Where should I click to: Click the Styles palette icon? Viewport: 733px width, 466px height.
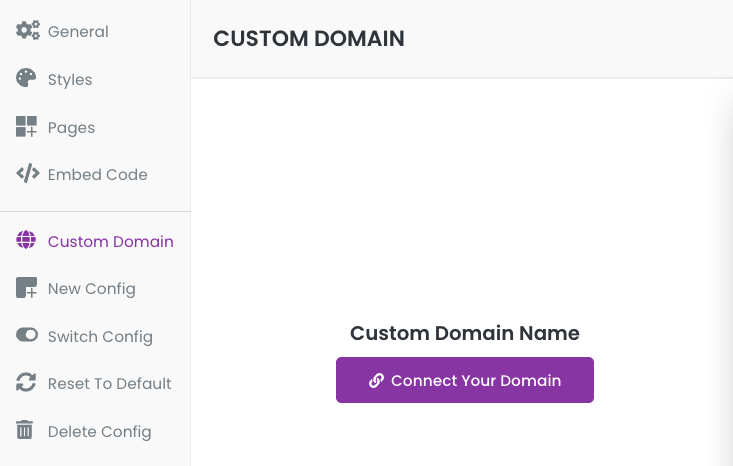26,78
